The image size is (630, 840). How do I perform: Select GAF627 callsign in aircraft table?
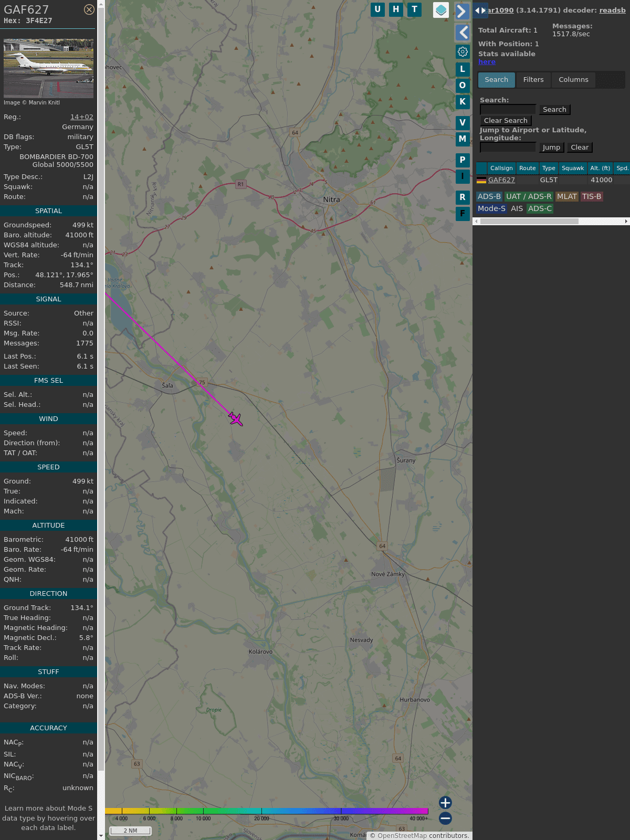point(501,180)
